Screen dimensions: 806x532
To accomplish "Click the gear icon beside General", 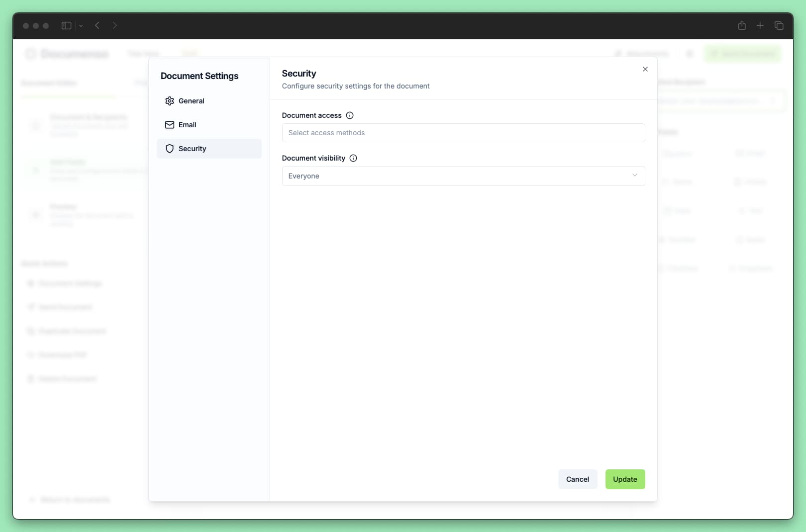I will (170, 101).
